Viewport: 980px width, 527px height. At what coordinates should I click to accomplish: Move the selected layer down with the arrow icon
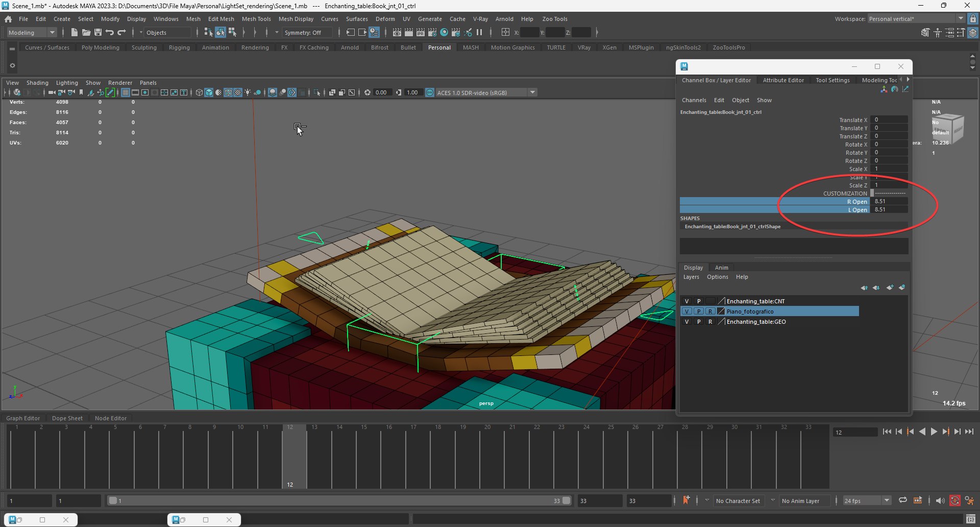(x=876, y=288)
